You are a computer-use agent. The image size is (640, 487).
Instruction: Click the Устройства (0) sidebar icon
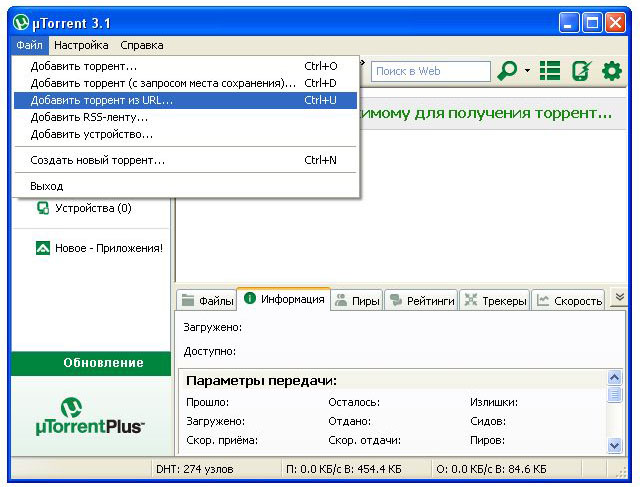pos(43,208)
